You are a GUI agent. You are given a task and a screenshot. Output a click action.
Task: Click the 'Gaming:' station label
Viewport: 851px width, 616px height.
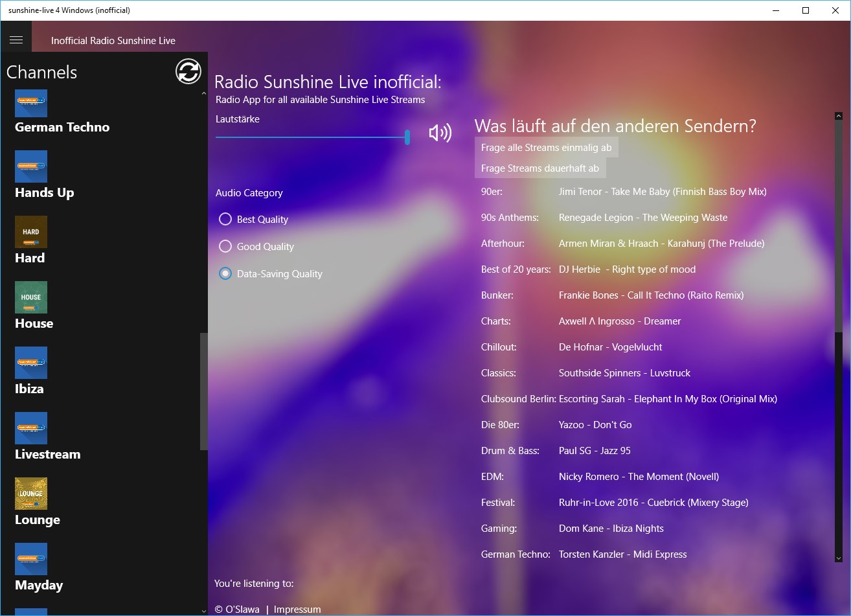pyautogui.click(x=499, y=529)
